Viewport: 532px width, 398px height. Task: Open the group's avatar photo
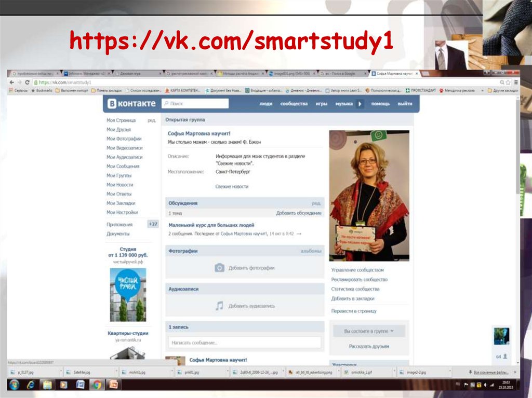point(369,196)
